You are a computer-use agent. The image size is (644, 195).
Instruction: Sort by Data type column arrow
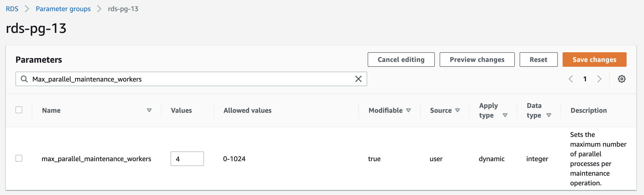click(x=549, y=115)
